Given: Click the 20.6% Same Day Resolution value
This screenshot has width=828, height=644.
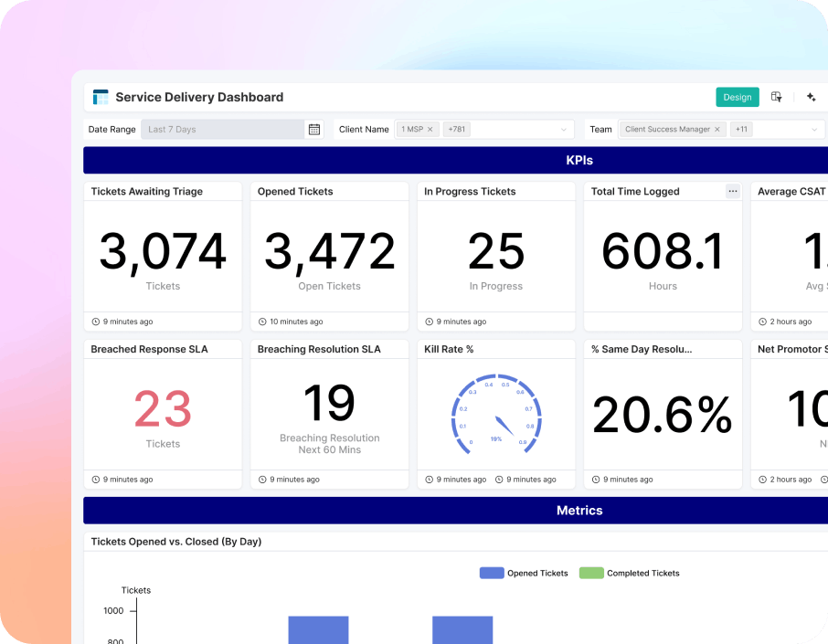Looking at the screenshot, I should 663,415.
